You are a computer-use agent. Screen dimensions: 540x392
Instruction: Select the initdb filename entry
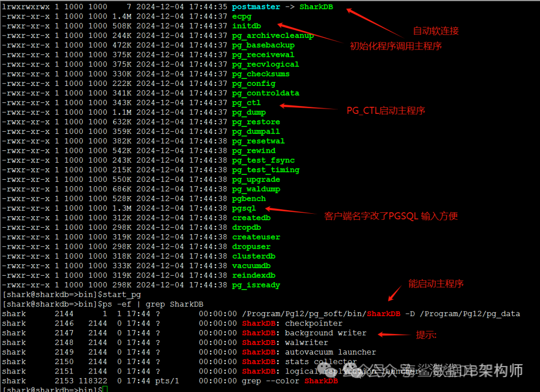(246, 26)
